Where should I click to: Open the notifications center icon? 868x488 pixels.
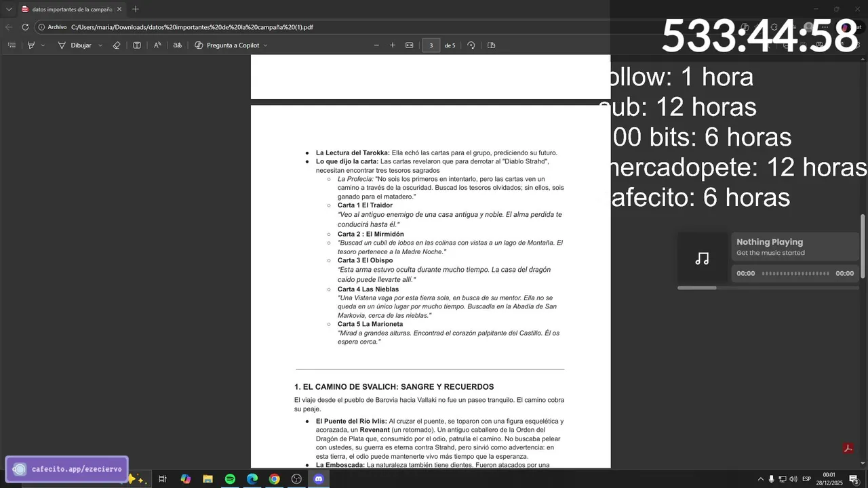pyautogui.click(x=854, y=479)
